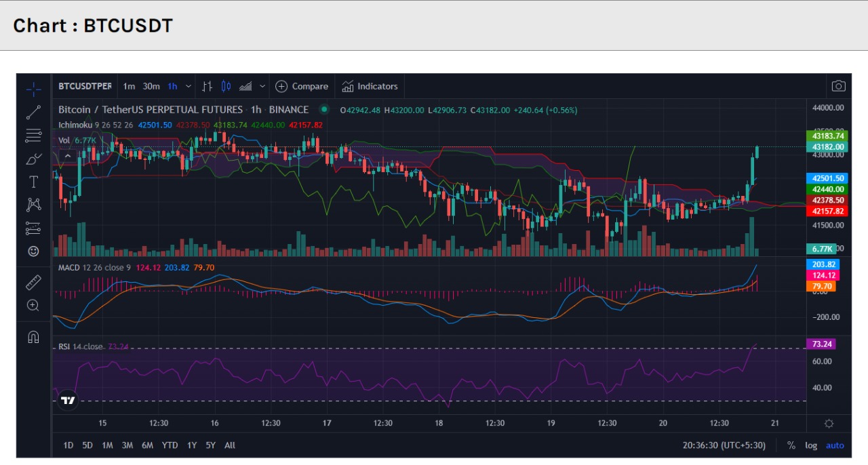Collapse the indicator legend arrow

coord(67,156)
